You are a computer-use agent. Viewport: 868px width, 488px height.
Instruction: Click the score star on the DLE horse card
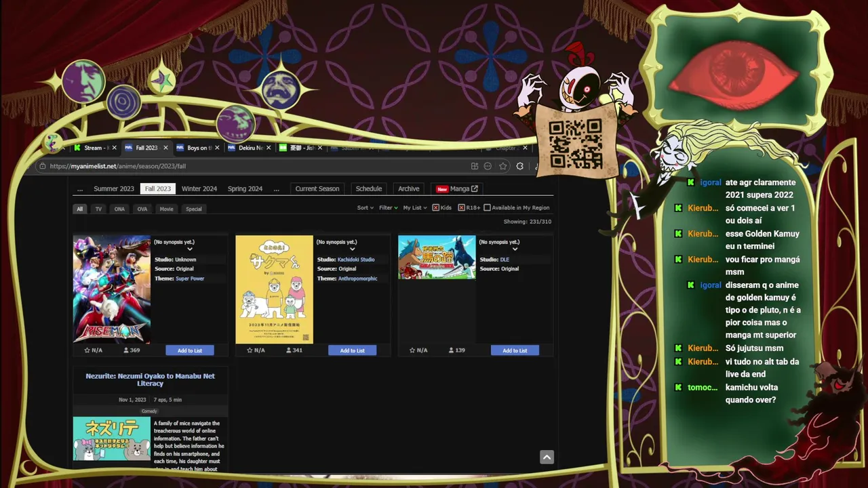point(412,350)
